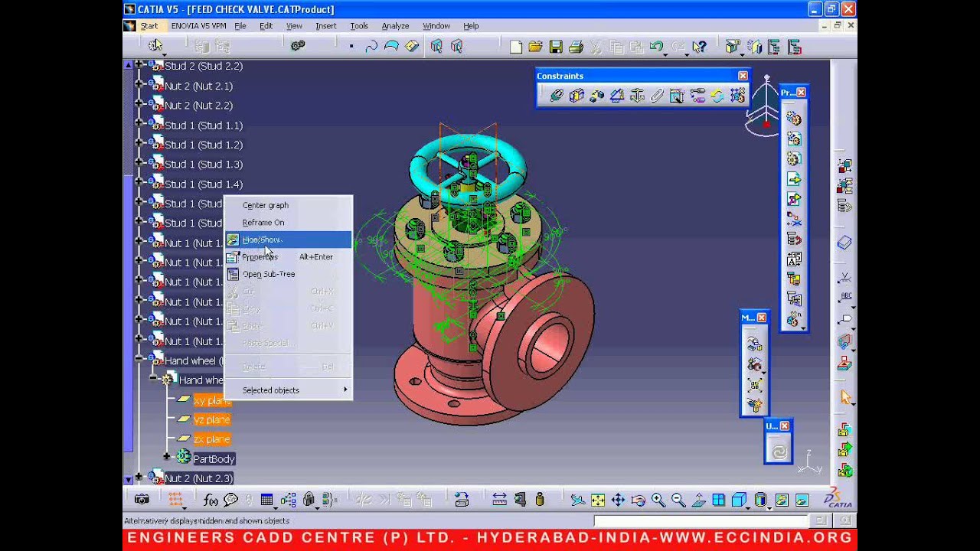Click the Update All icon in Constraints toolbar
This screenshot has height=551, width=980.
tap(717, 96)
